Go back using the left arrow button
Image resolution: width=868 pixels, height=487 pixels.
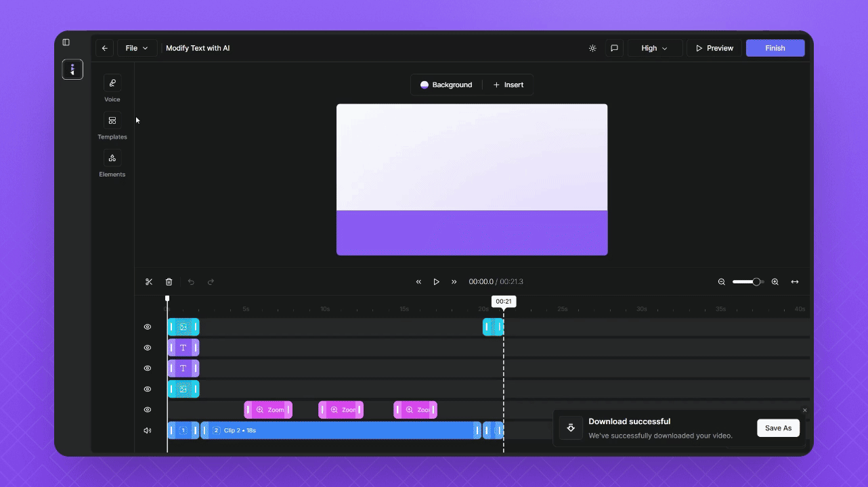click(104, 48)
